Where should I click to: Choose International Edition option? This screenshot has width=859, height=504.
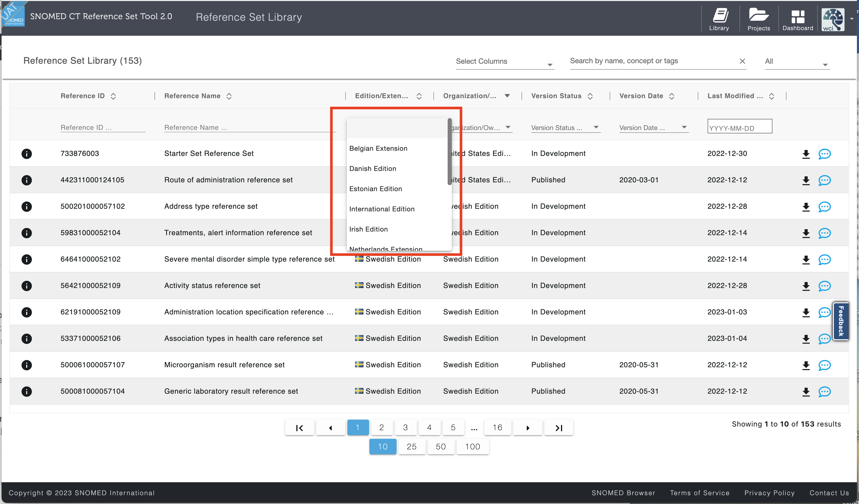397,209
